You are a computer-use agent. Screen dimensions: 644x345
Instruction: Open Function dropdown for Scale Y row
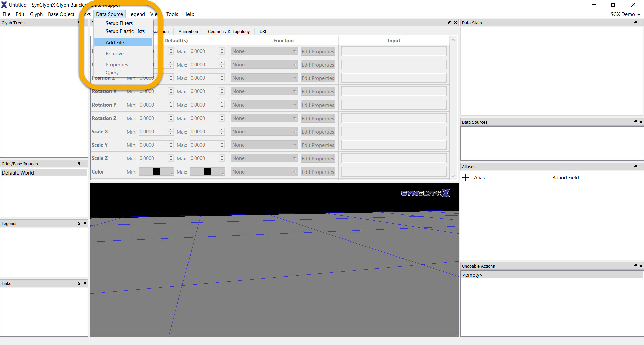(x=264, y=145)
